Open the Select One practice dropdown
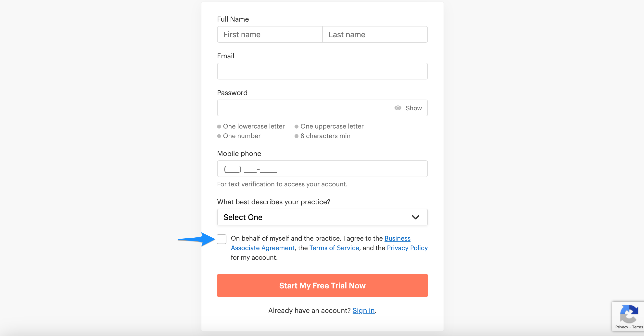 pos(322,217)
